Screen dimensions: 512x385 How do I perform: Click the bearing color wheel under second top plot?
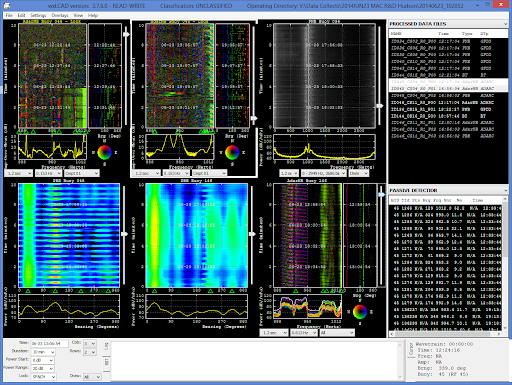pos(232,152)
